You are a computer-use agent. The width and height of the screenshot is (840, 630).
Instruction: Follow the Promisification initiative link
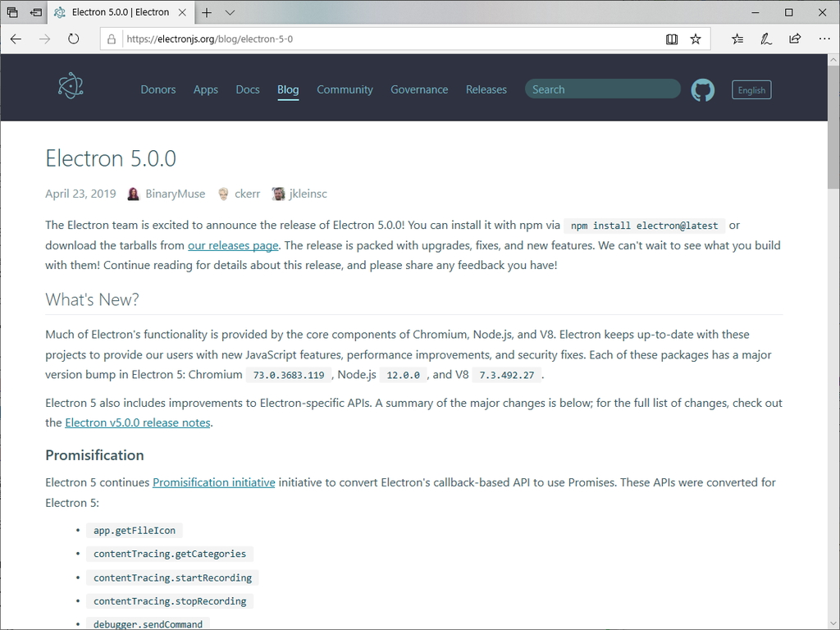(213, 482)
